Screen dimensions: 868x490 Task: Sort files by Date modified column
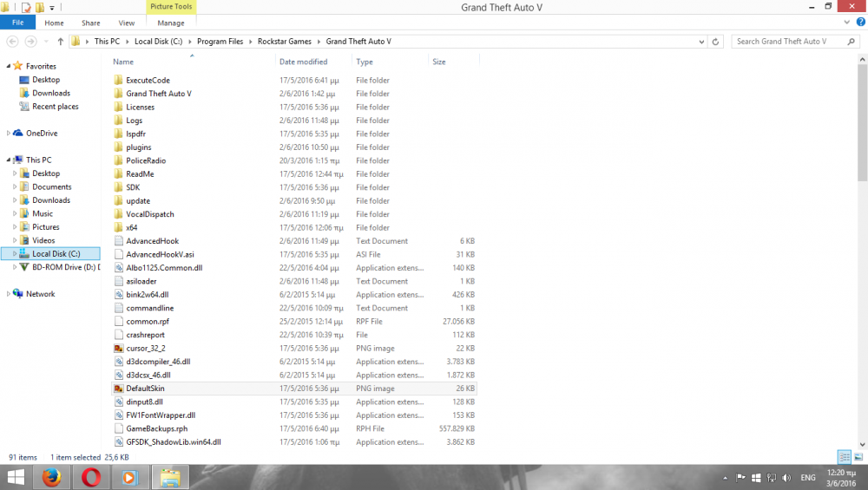[303, 62]
